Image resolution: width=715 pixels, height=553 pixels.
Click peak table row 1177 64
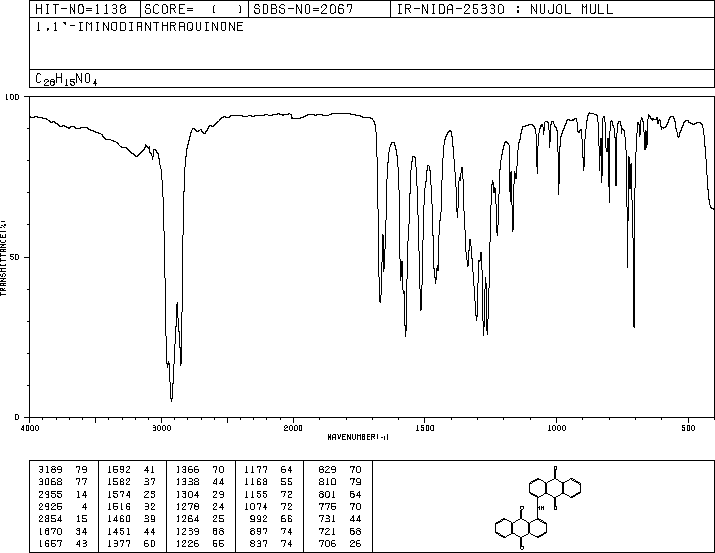(x=269, y=470)
